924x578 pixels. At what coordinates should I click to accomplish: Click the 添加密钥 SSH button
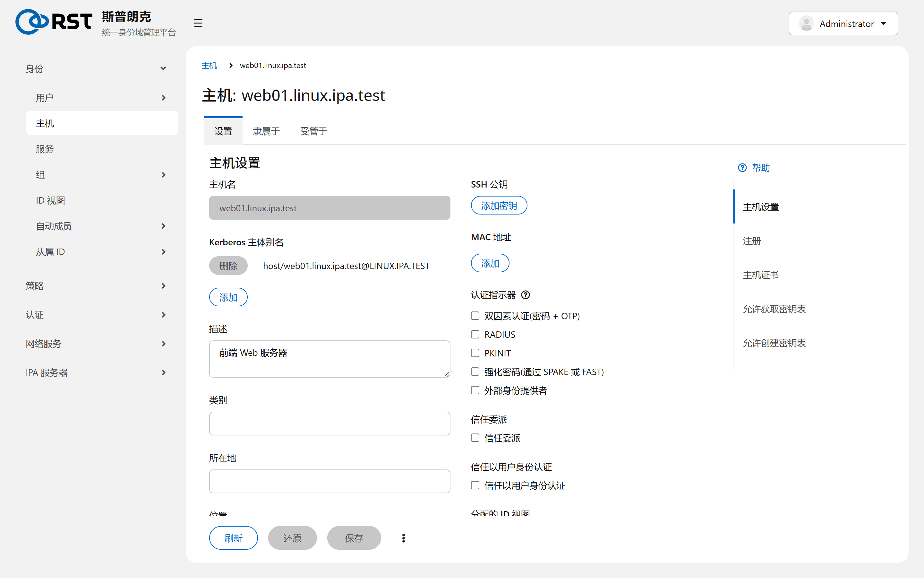(499, 206)
